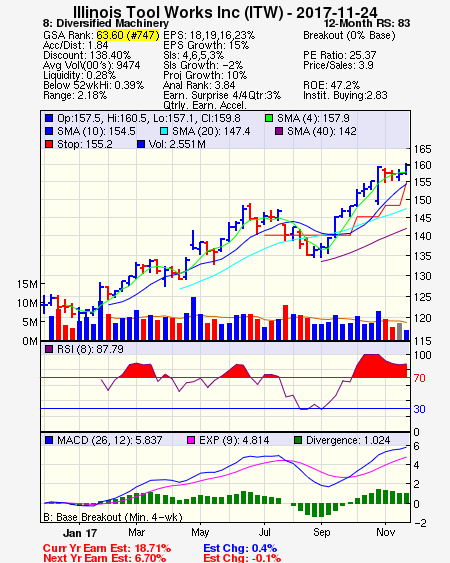This screenshot has width=450, height=563.
Task: Click the 'Discount: 138.40%' text
Action: 87,55
